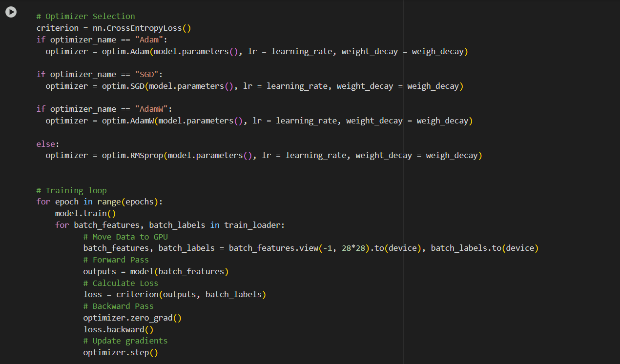Screen dimensions: 620x364
Task: Click the loss.backward() statement
Action: 118,329
